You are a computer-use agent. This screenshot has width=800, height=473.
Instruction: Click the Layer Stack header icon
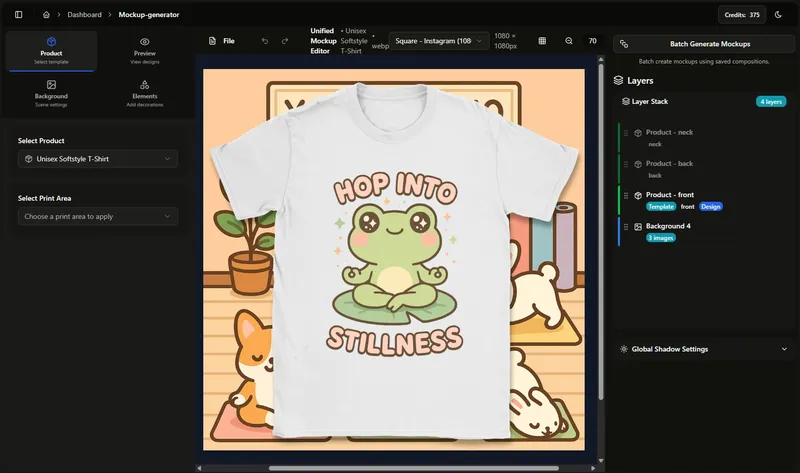click(x=626, y=102)
